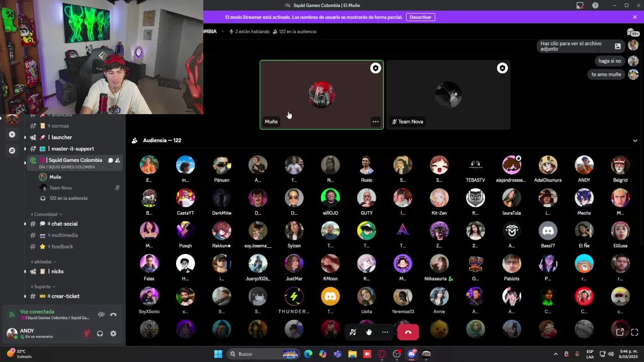644x362 pixels.
Task: Open the nicks channel
Action: tap(57, 271)
